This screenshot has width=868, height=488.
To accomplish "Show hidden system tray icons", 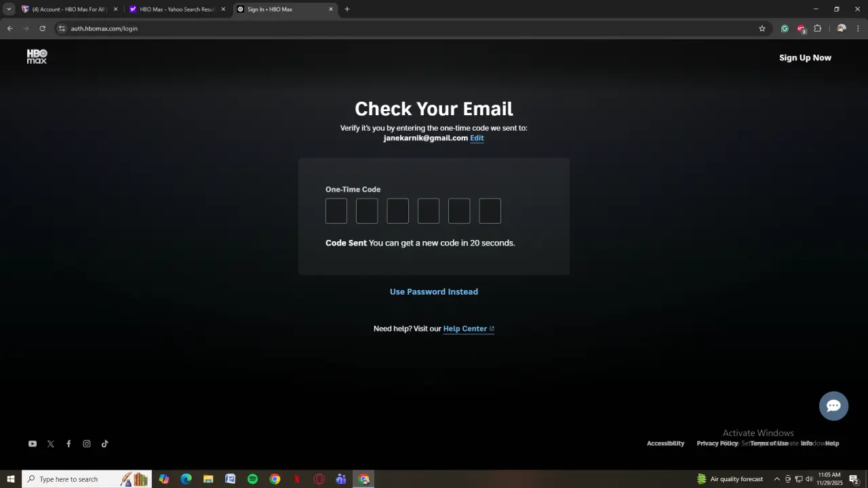I will [x=777, y=479].
